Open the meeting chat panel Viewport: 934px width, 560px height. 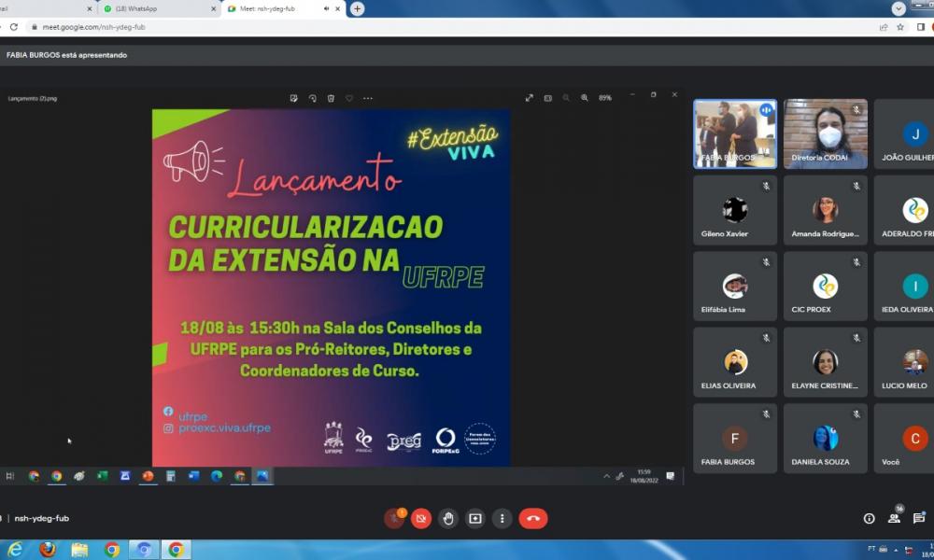pyautogui.click(x=919, y=518)
